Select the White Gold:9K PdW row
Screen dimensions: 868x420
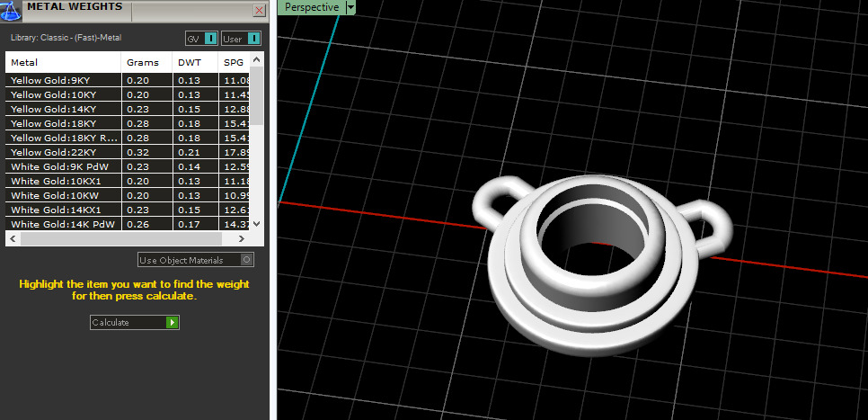pyautogui.click(x=128, y=166)
